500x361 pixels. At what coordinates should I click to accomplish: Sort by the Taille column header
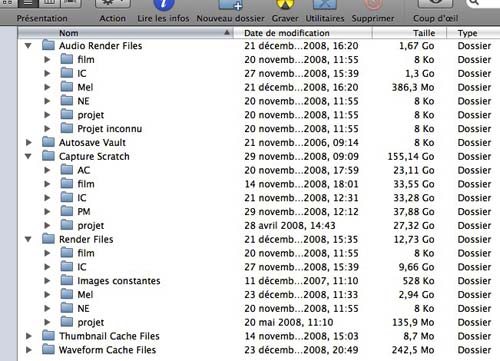pos(409,33)
